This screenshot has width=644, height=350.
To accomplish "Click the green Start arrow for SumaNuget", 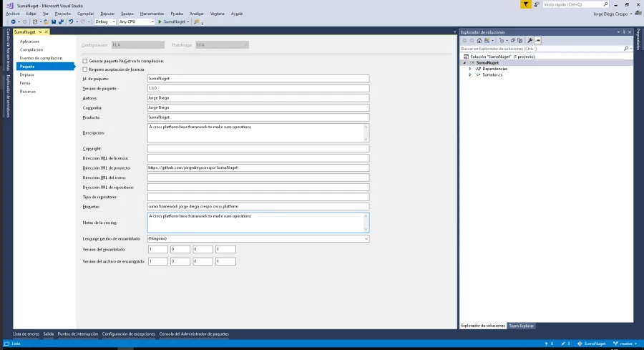I will (160, 21).
